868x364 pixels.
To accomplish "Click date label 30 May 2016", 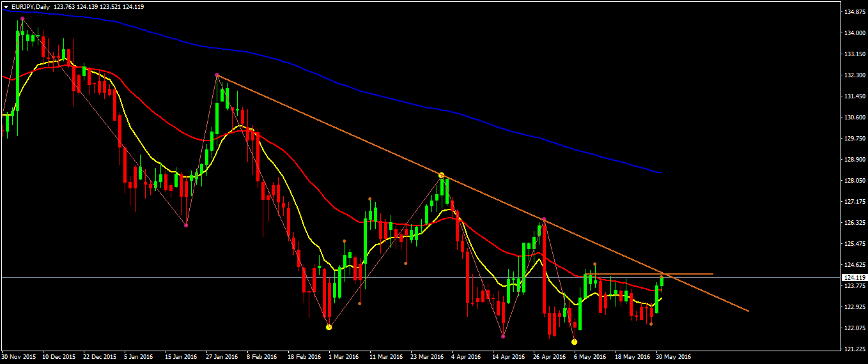I will coord(672,357).
